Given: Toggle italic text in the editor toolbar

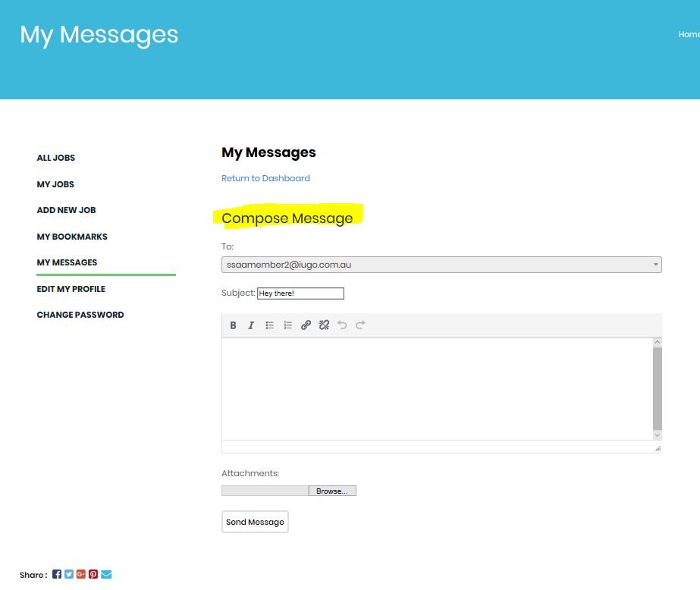Looking at the screenshot, I should pos(251,325).
